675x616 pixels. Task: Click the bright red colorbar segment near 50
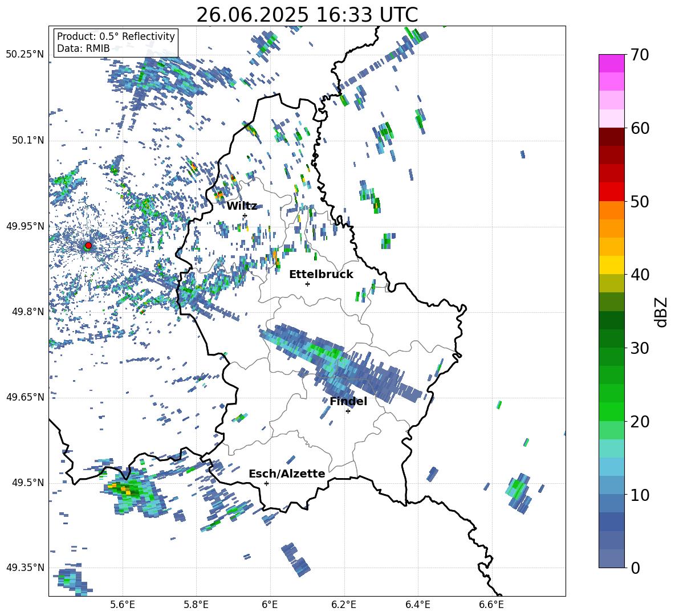coord(611,192)
